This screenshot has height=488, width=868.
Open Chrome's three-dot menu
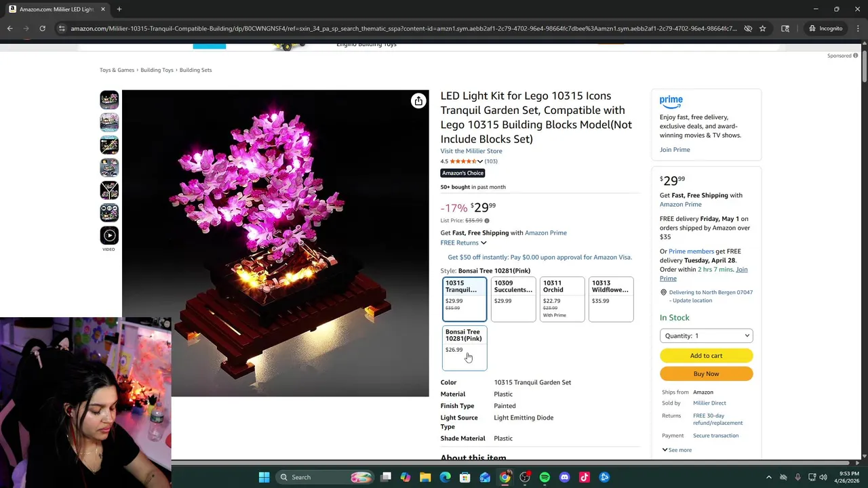click(x=856, y=28)
